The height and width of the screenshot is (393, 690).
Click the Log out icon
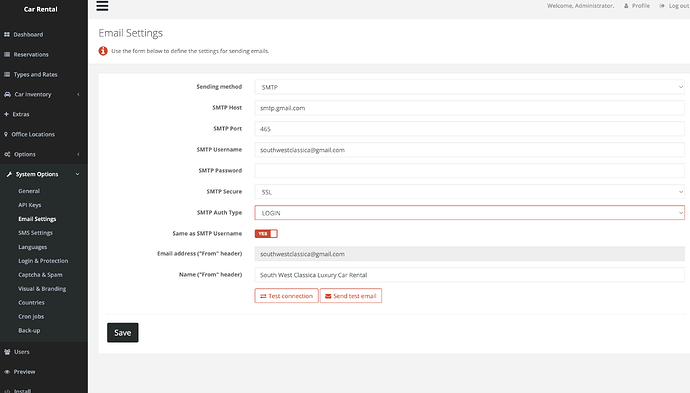tap(662, 6)
